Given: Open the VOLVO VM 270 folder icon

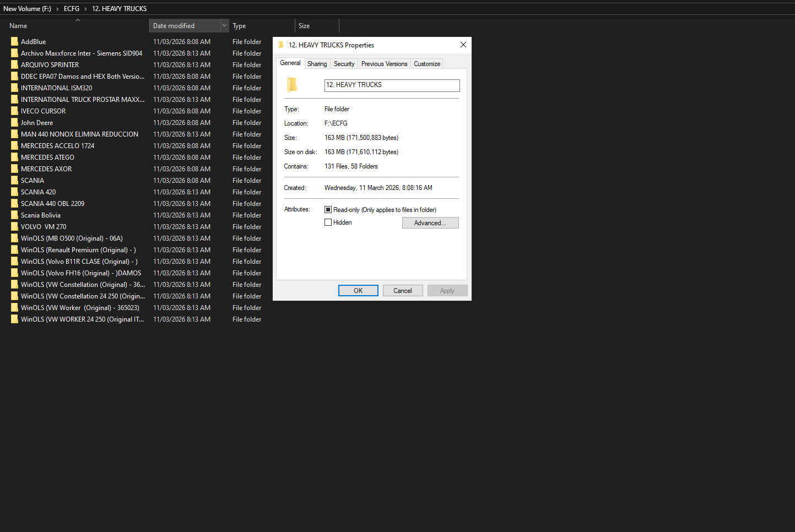Looking at the screenshot, I should pyautogui.click(x=14, y=226).
